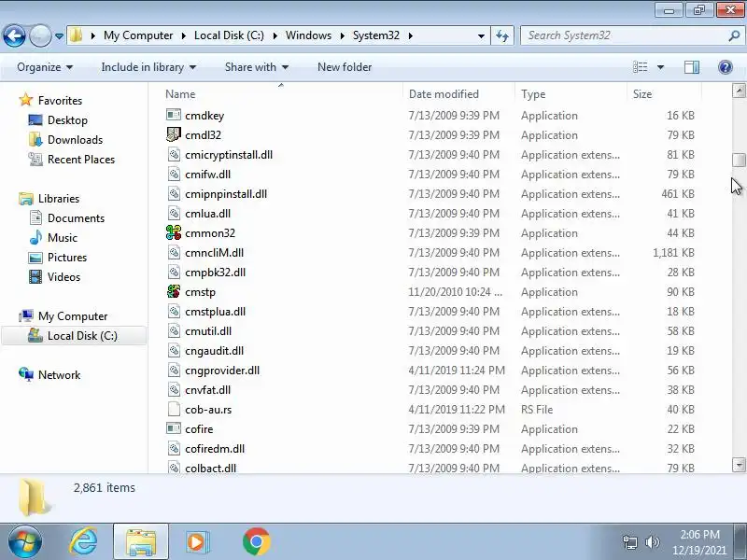Toggle the preview pane

(692, 67)
